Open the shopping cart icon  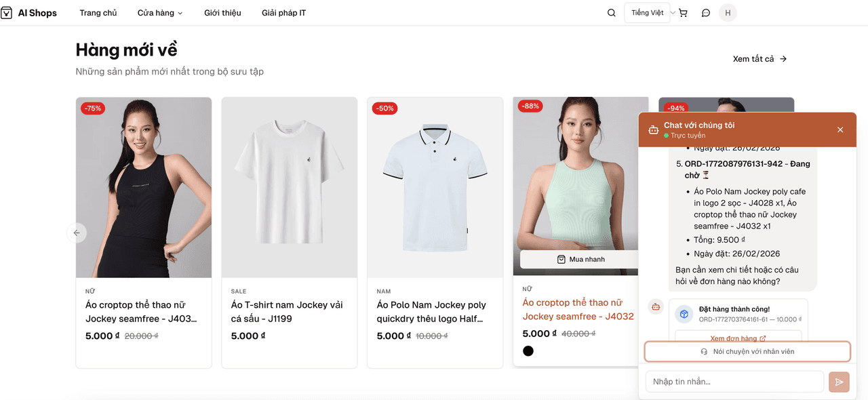[x=683, y=12]
